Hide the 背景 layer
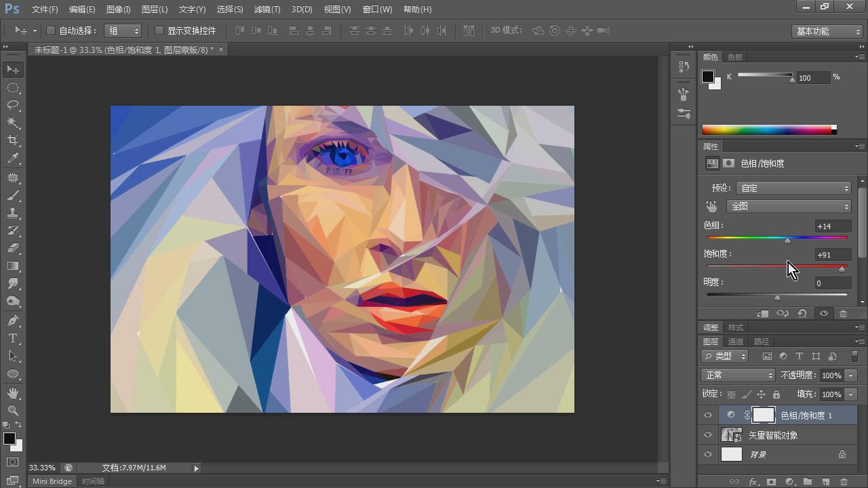868x488 pixels. point(708,455)
